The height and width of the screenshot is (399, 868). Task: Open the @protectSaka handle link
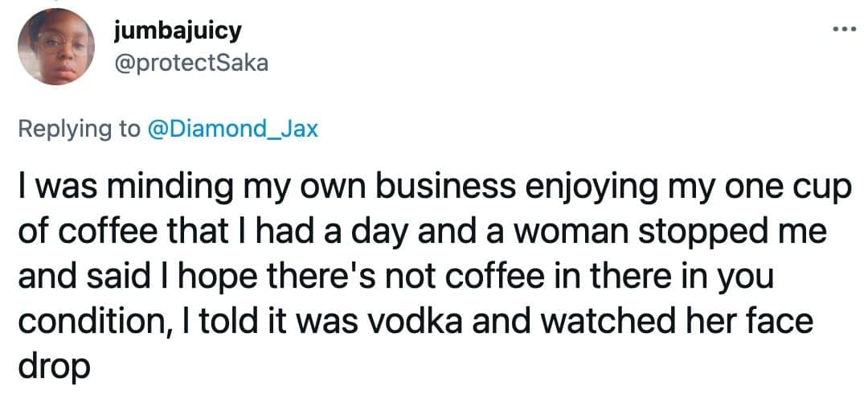point(191,64)
